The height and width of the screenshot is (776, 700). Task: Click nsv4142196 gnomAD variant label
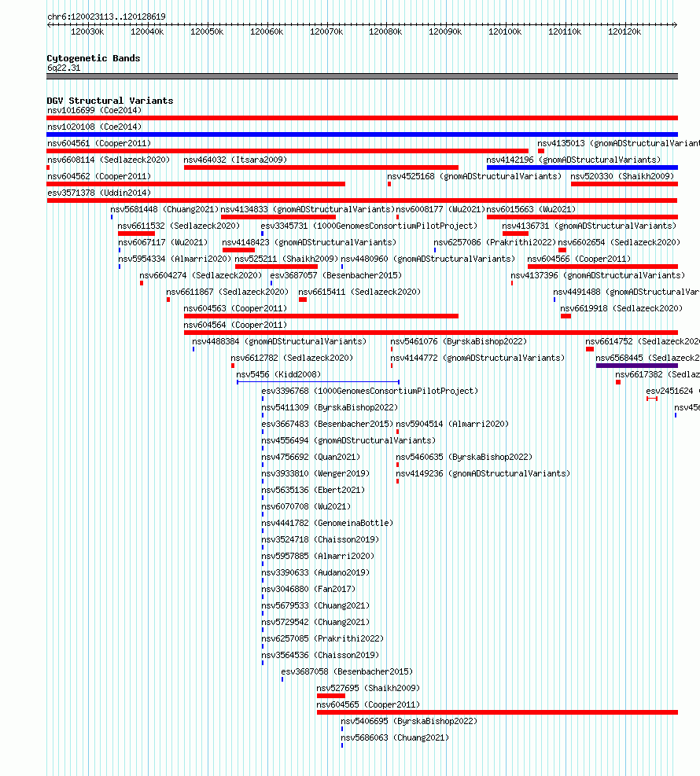click(x=573, y=160)
